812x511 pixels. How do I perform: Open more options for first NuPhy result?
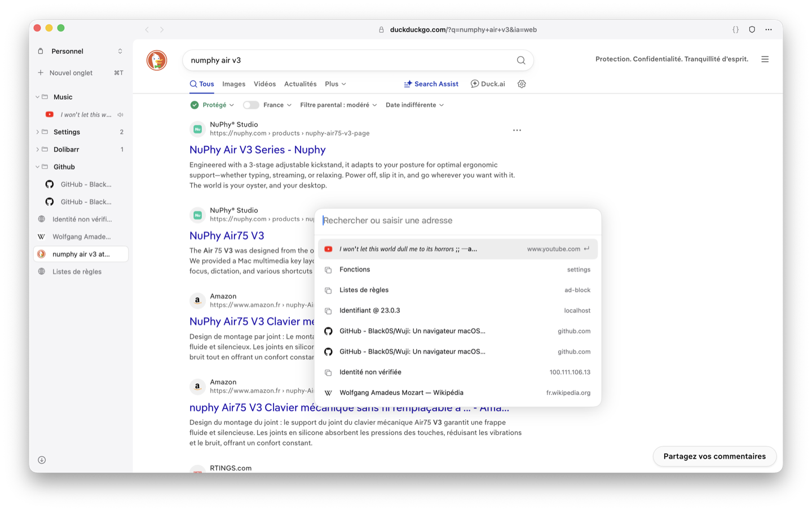(517, 130)
